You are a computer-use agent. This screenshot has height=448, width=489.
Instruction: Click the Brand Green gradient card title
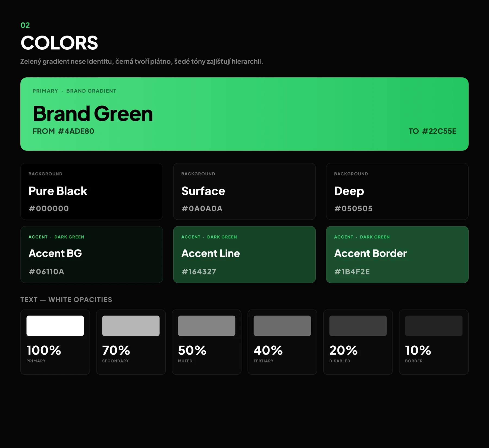93,113
